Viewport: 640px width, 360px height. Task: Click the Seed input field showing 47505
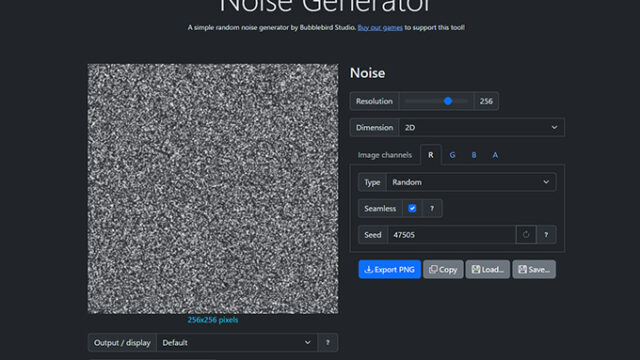click(451, 235)
